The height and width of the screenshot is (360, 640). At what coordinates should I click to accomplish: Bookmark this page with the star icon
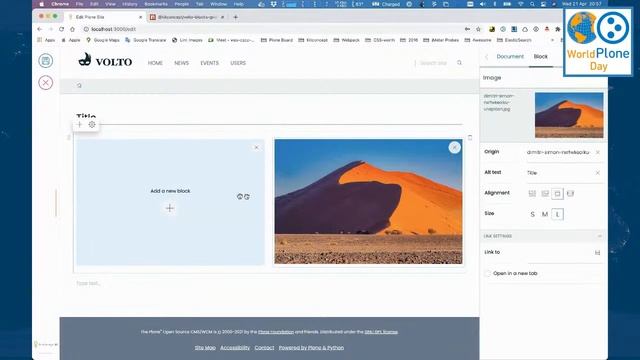coord(478,29)
